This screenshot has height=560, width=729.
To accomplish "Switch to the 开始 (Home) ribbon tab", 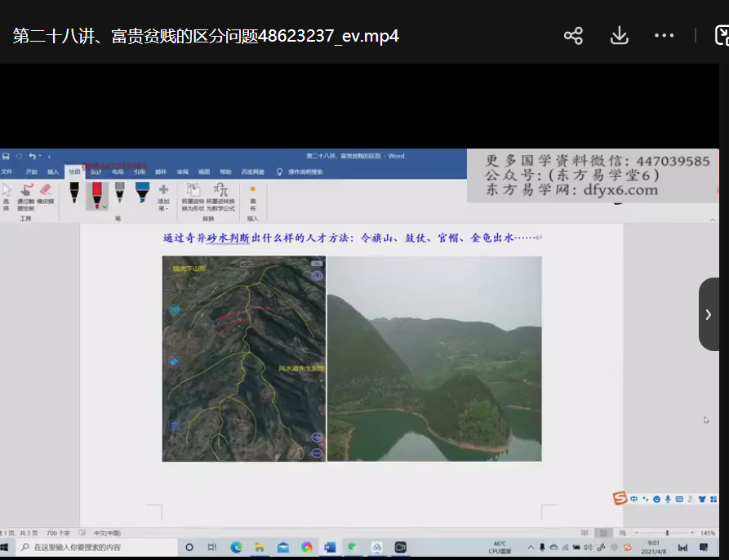I will click(31, 172).
